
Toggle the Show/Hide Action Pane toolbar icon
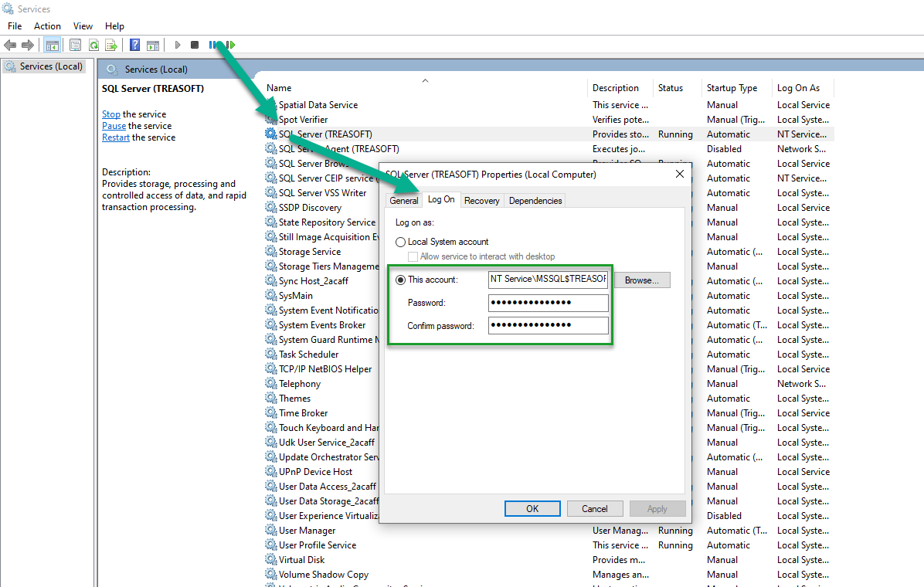[x=153, y=45]
